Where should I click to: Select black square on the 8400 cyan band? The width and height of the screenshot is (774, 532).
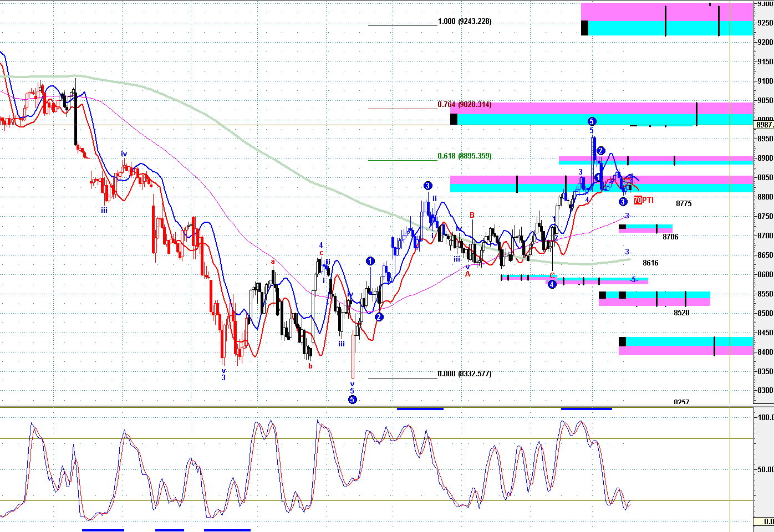622,341
